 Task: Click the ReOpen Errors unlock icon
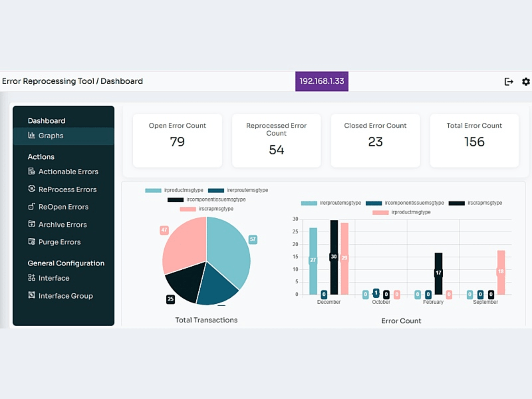(32, 206)
